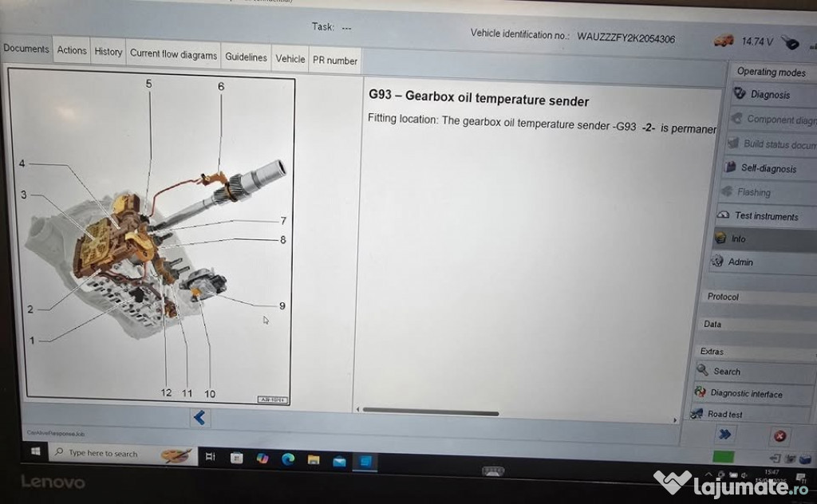
Task: Open Microsoft Edge from the taskbar
Action: pyautogui.click(x=288, y=459)
